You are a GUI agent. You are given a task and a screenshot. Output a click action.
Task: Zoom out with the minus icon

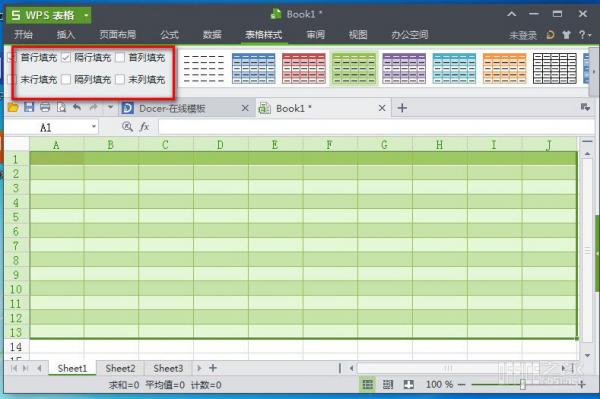pos(462,384)
